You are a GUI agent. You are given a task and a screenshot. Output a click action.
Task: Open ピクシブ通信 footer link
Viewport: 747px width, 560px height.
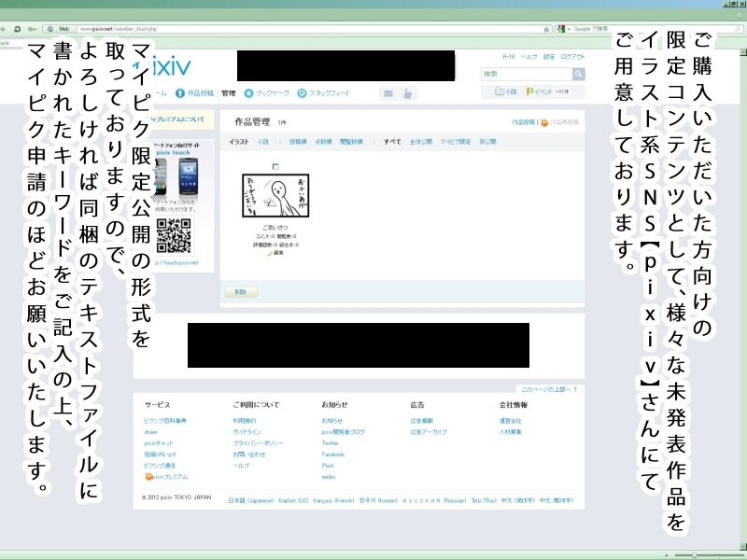(159, 466)
